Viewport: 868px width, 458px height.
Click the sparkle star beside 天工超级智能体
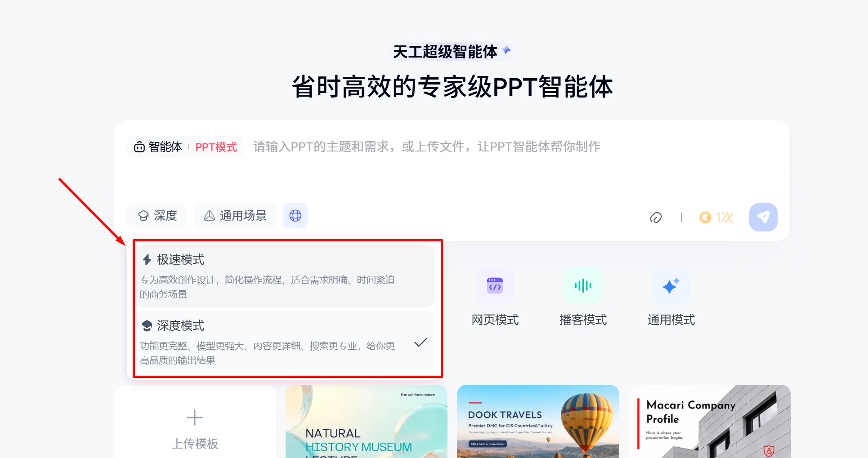tap(507, 50)
